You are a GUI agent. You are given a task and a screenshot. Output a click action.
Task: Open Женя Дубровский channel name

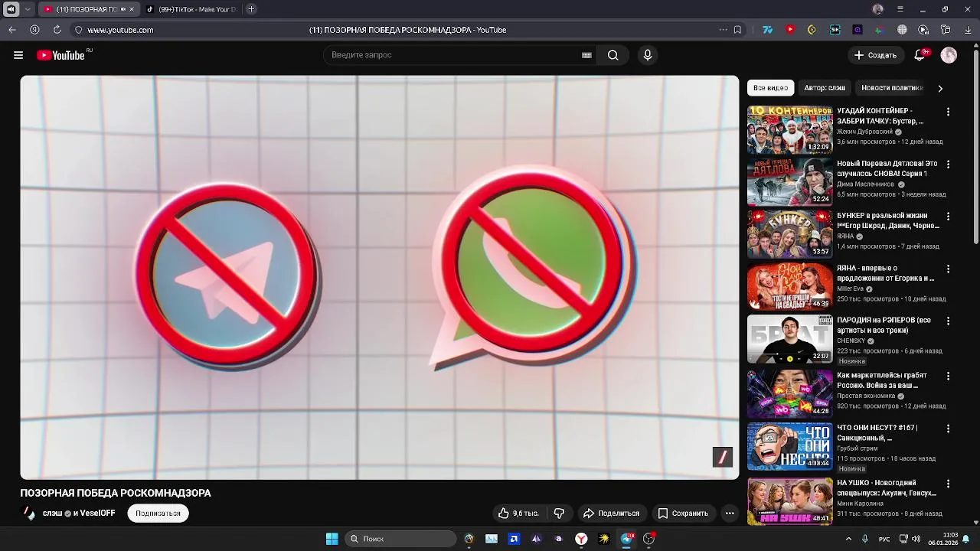(864, 132)
